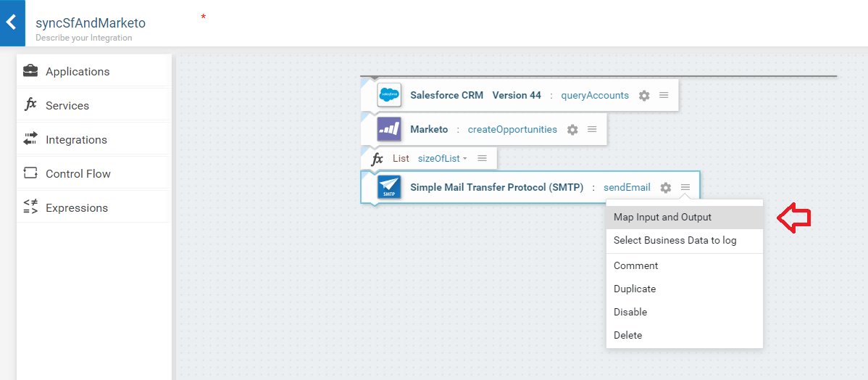
Task: Click the SMTP paper plane icon
Action: click(389, 187)
